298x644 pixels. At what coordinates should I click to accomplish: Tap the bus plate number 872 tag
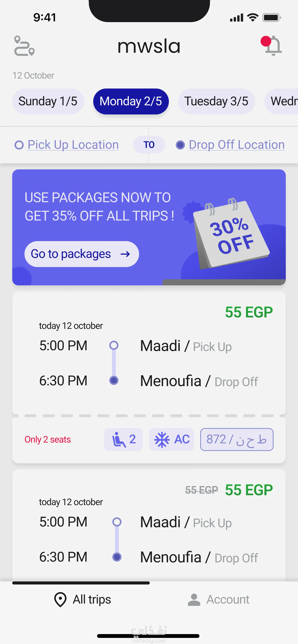click(x=237, y=439)
